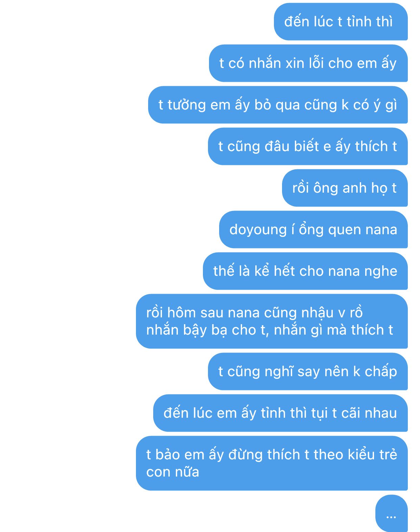The image size is (420, 532).
Task: Tap the message "doyoung í ổng quen nana"
Action: [x=313, y=229]
